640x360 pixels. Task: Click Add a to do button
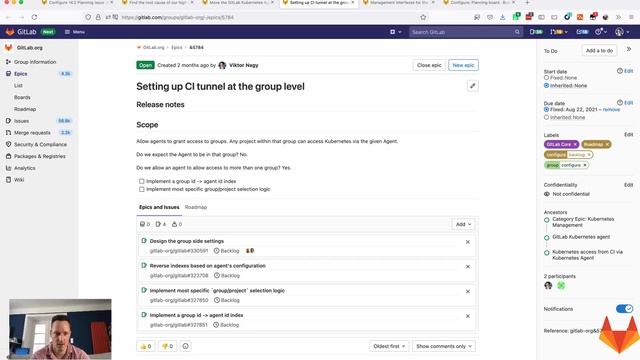[x=599, y=51]
